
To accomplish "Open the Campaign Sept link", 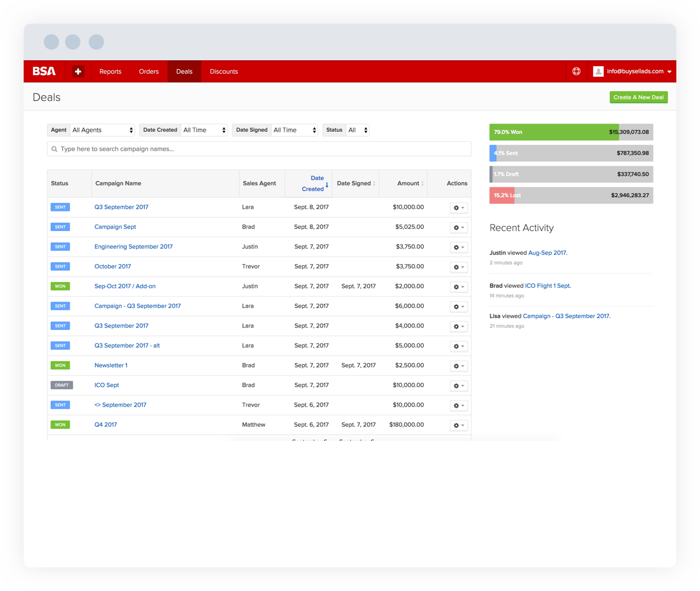I will pos(115,227).
